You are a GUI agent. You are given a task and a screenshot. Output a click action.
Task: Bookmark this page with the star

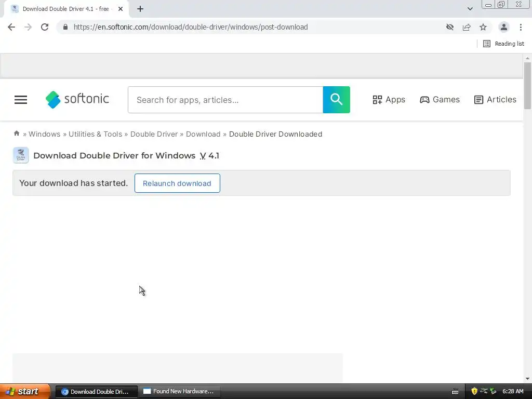coord(483,27)
